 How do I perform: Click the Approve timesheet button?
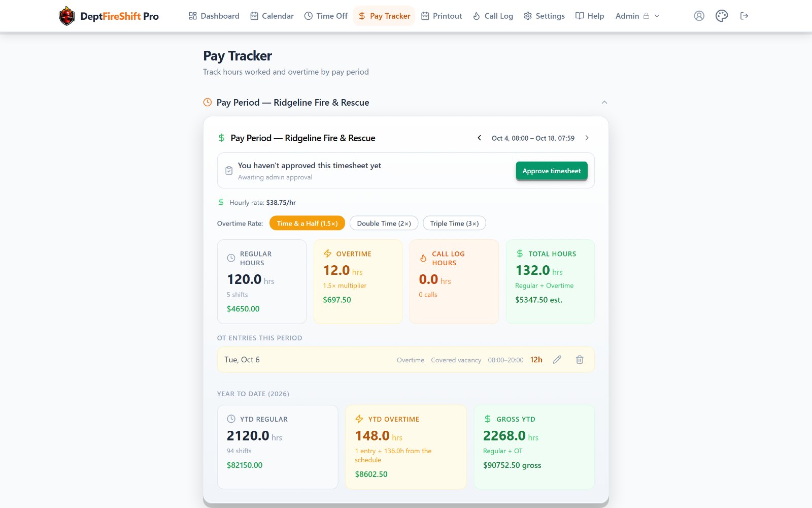[x=552, y=171]
